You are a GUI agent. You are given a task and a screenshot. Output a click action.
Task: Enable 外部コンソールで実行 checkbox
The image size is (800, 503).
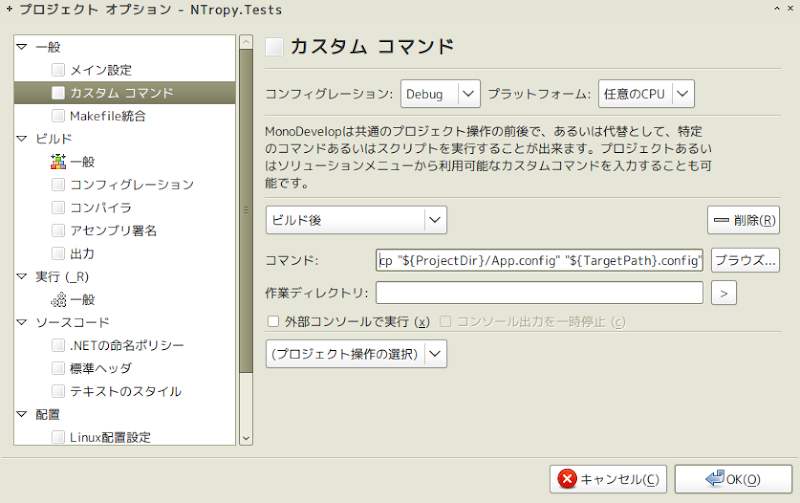(273, 321)
